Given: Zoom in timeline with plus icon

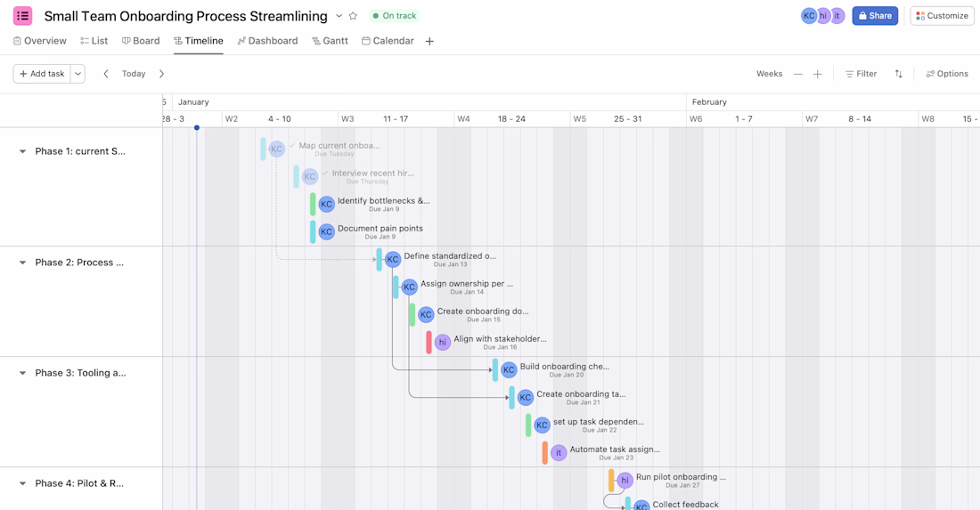Looking at the screenshot, I should point(818,74).
